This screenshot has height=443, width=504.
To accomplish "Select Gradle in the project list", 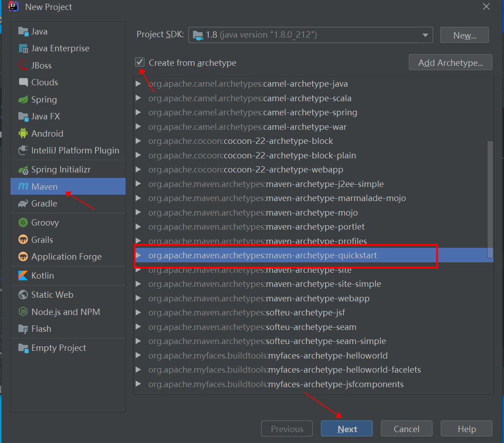I will tap(68, 203).
